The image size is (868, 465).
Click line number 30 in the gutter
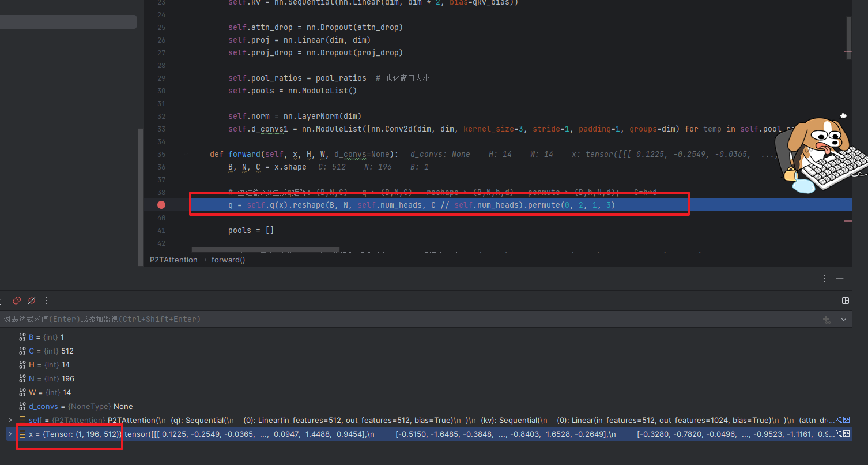[161, 91]
